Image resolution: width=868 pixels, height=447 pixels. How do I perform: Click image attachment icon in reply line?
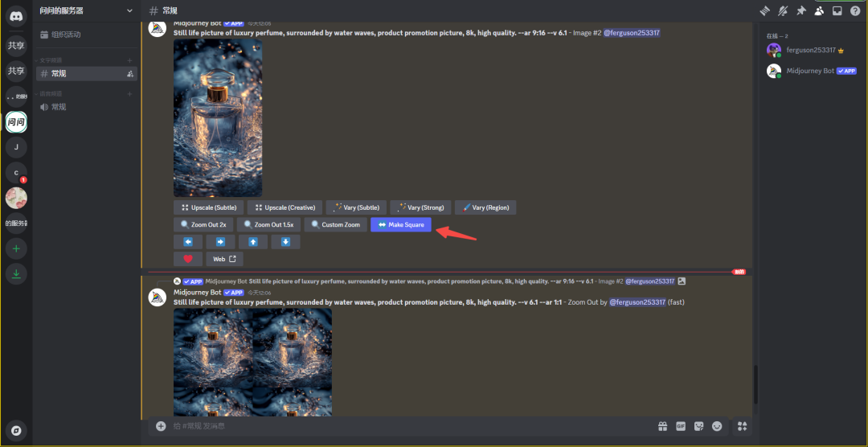pos(682,281)
